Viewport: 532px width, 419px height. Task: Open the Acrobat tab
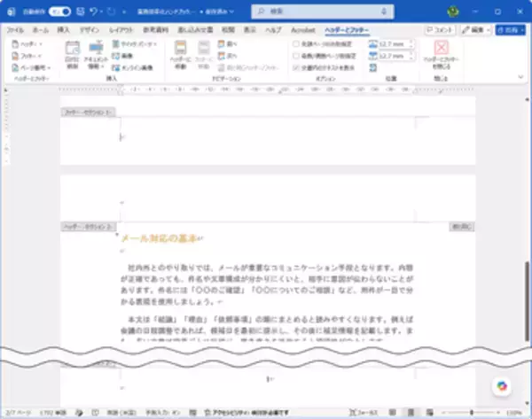(x=303, y=30)
